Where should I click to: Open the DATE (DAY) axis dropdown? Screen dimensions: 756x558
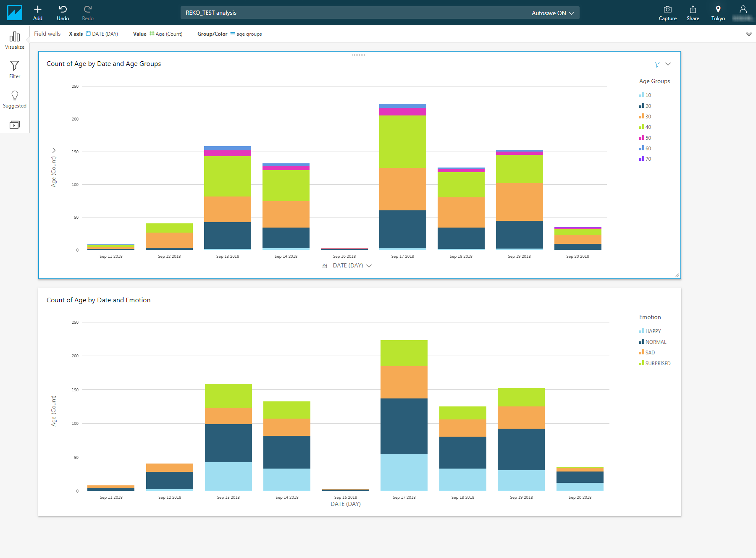coord(369,265)
